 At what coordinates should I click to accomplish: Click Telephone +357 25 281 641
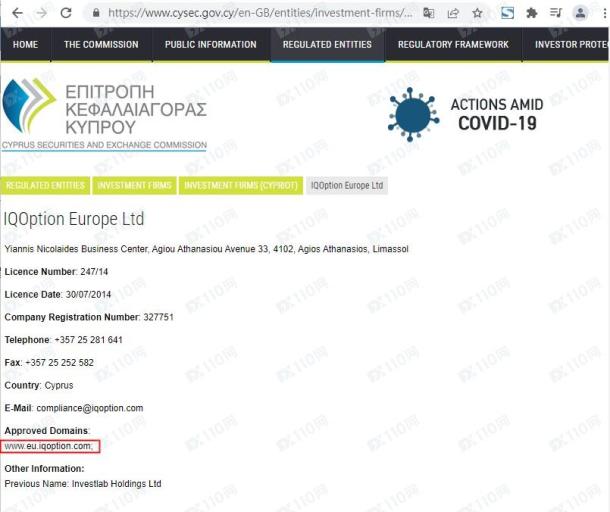point(63,340)
